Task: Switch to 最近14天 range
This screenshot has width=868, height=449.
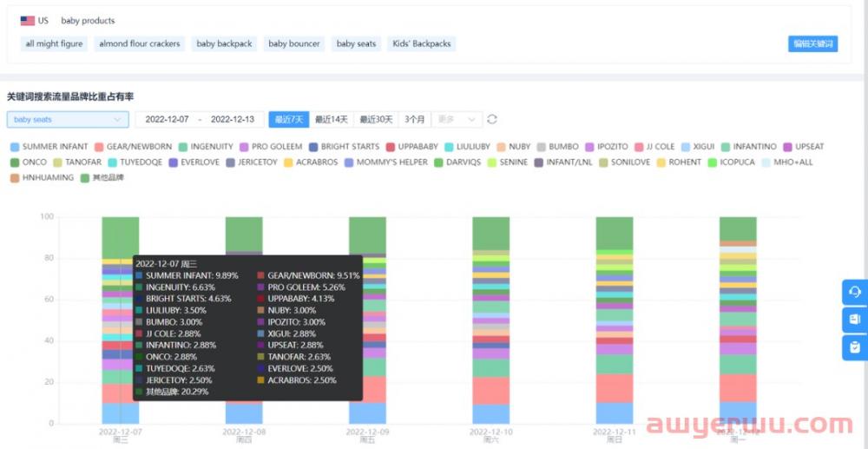Action: click(331, 119)
